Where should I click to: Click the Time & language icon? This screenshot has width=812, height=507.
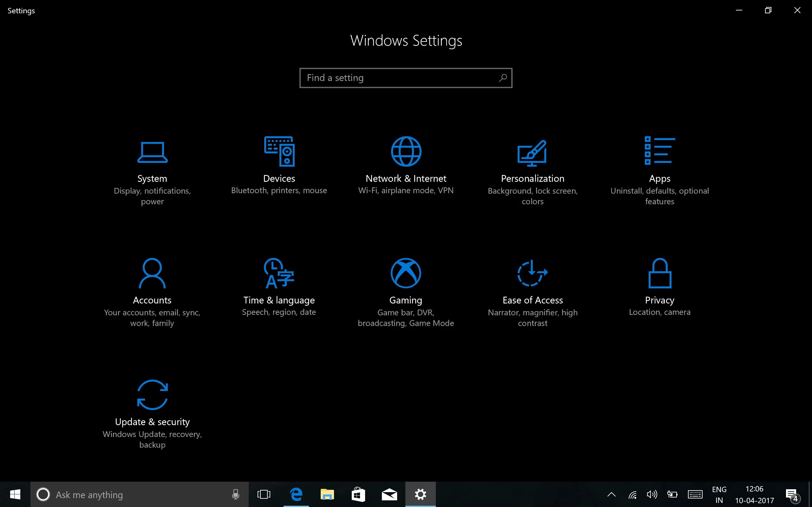(x=279, y=273)
